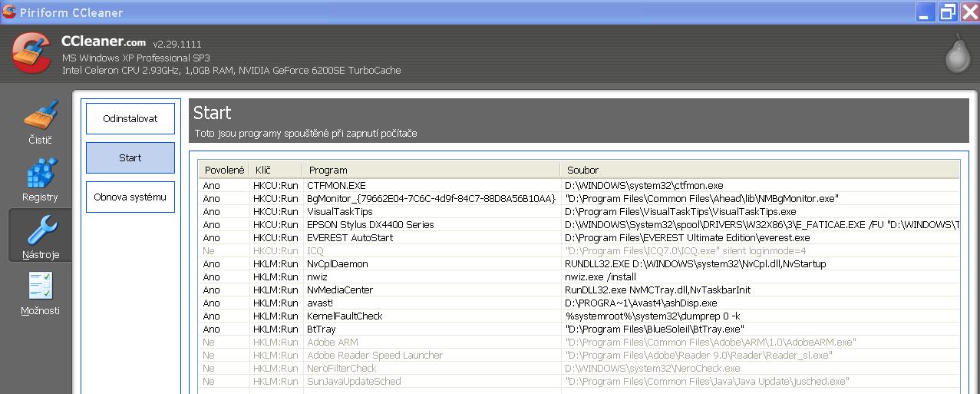
Task: Select the NvMediaCenter entry
Action: click(x=579, y=290)
